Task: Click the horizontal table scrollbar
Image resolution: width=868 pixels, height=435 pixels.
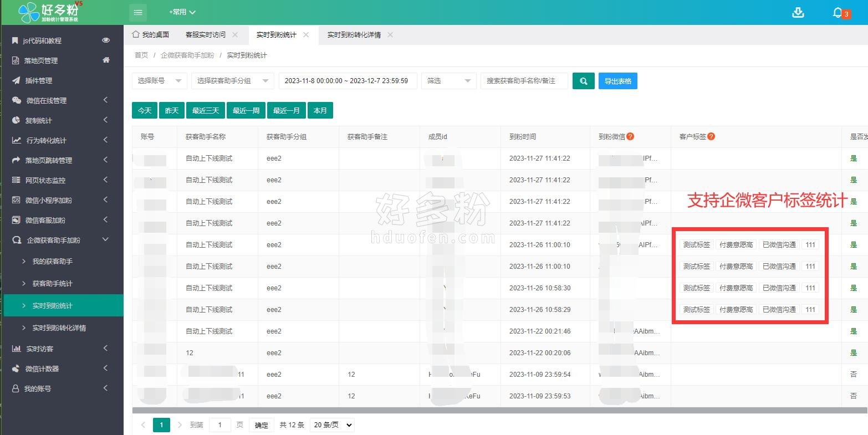Action: [x=500, y=411]
